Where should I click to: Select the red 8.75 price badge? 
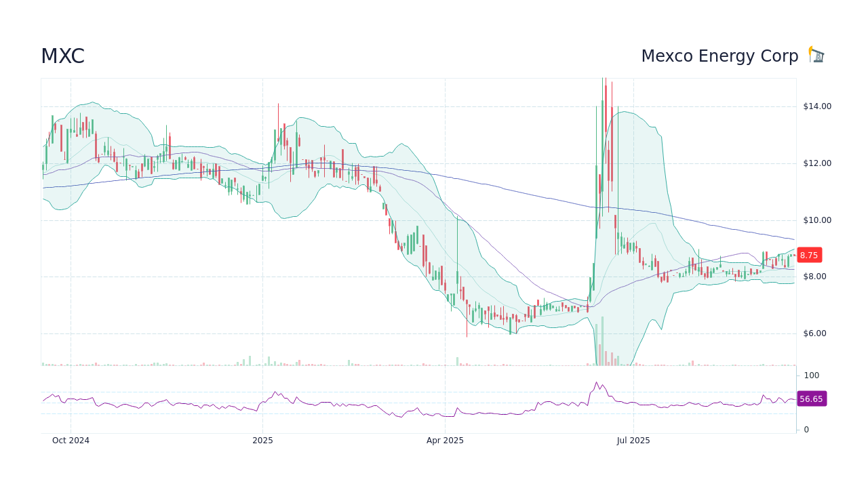coord(808,255)
